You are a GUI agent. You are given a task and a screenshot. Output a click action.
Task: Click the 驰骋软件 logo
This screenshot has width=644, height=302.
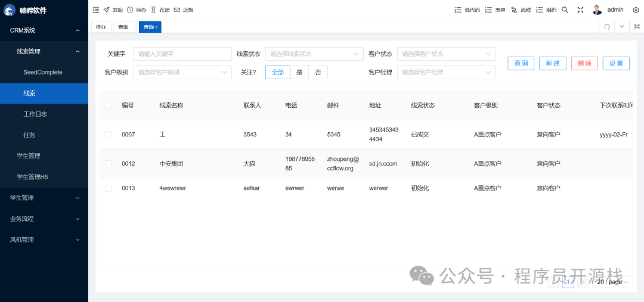tap(10, 10)
